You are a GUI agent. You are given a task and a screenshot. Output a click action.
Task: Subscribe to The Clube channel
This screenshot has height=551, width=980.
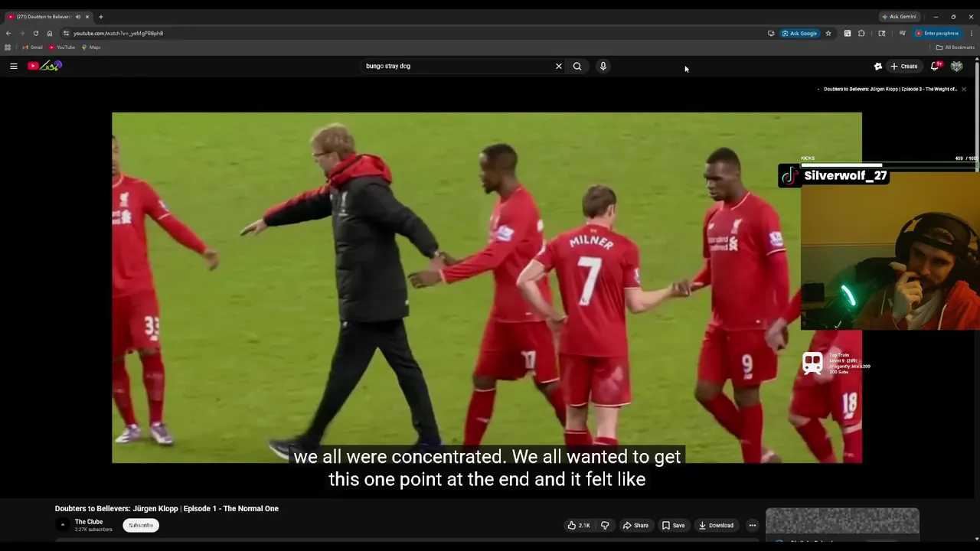[x=141, y=525]
